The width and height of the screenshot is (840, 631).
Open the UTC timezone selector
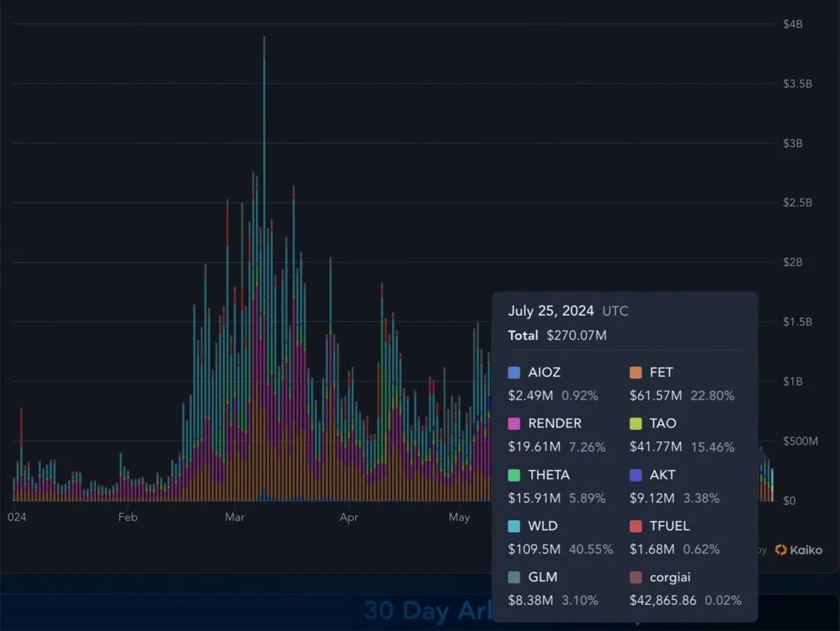pos(618,312)
